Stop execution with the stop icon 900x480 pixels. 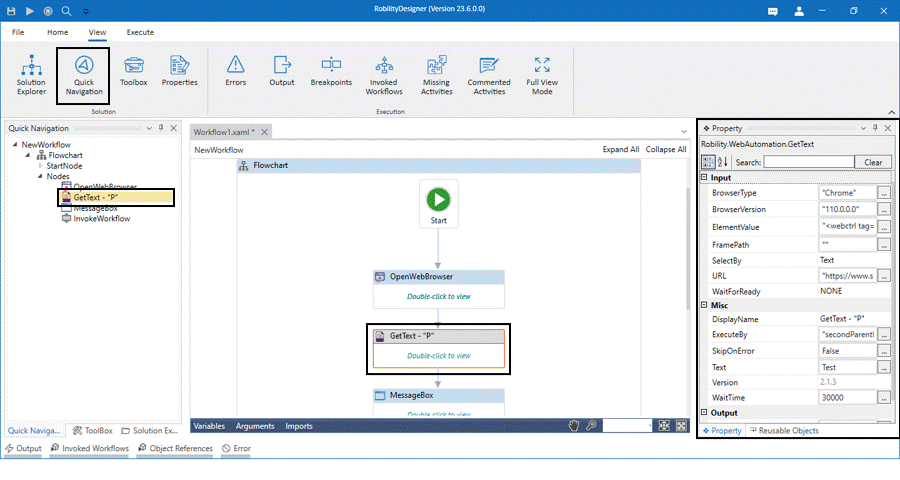point(48,11)
